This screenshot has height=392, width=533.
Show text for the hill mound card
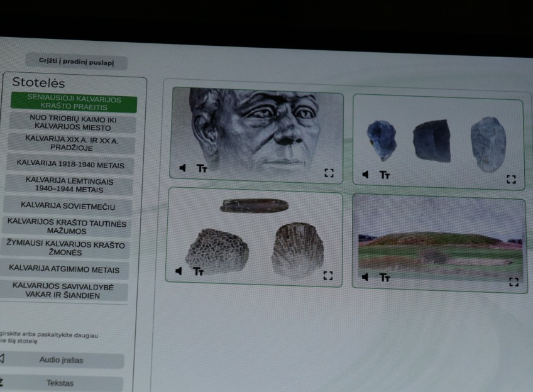385,278
